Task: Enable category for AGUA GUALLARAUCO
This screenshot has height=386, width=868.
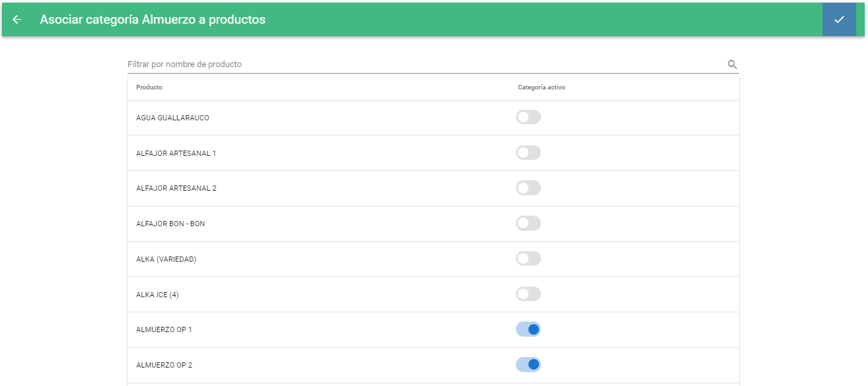Action: (528, 117)
